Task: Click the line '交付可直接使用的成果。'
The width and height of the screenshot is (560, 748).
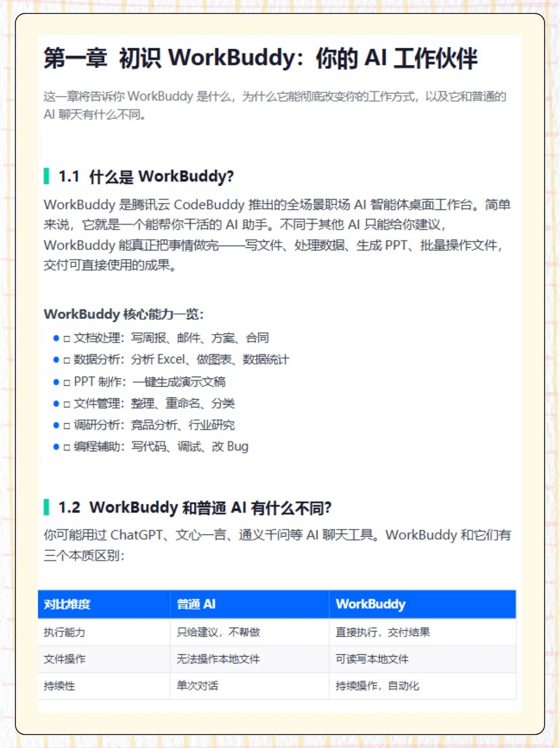Action: (x=111, y=265)
